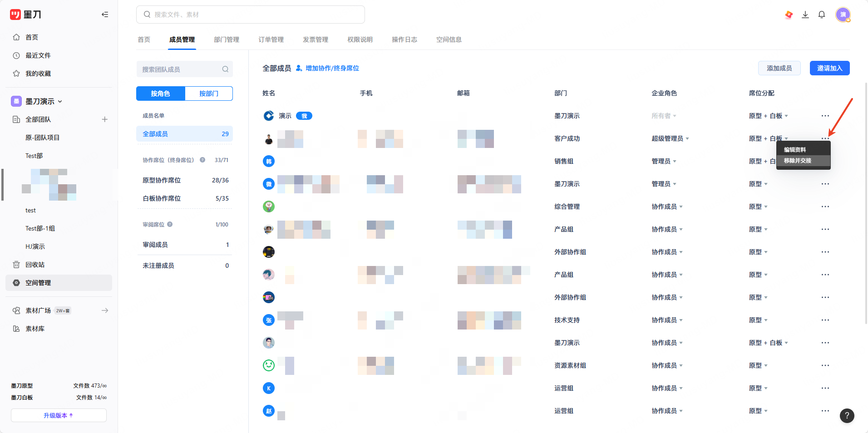Click the 墨刀 logo
The width and height of the screenshot is (868, 433).
coord(26,15)
